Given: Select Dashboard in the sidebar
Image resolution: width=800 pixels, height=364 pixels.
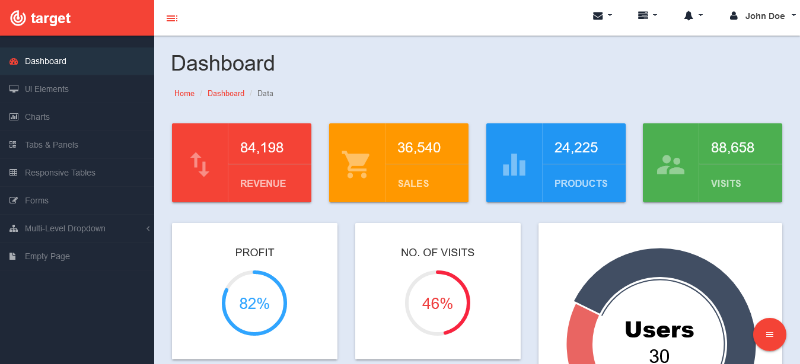Looking at the screenshot, I should point(77,61).
